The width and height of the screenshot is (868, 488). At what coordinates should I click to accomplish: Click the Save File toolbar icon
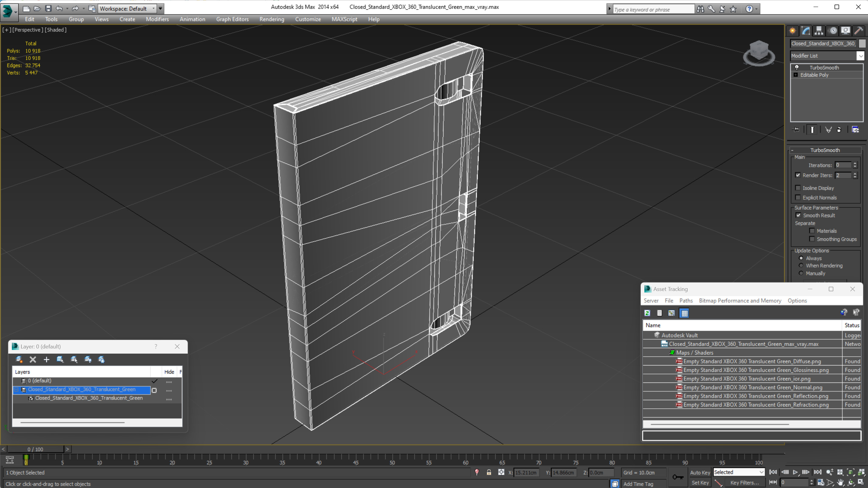(48, 9)
